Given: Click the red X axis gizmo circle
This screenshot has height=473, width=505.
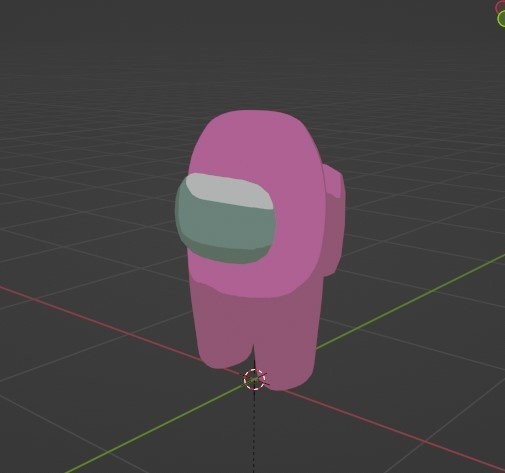Looking at the screenshot, I should tap(501, 7).
